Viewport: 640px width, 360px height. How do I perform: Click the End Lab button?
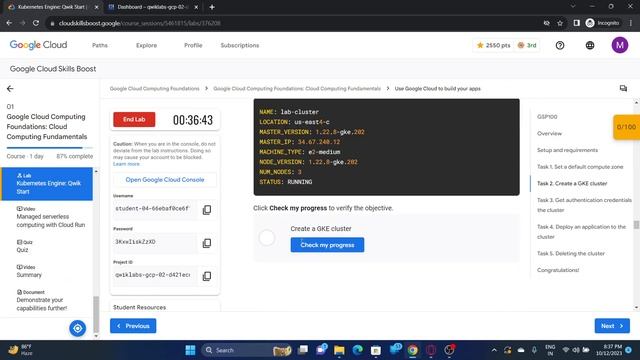pyautogui.click(x=134, y=119)
